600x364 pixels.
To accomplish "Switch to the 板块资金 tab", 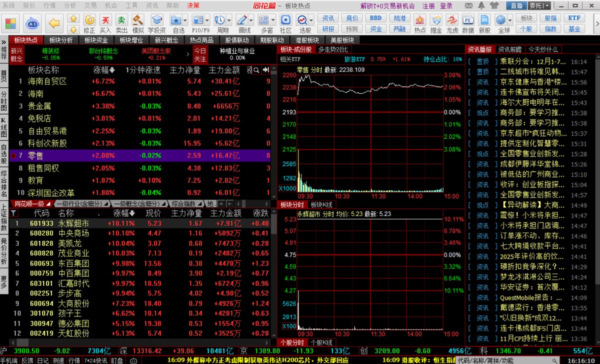I will click(x=96, y=40).
